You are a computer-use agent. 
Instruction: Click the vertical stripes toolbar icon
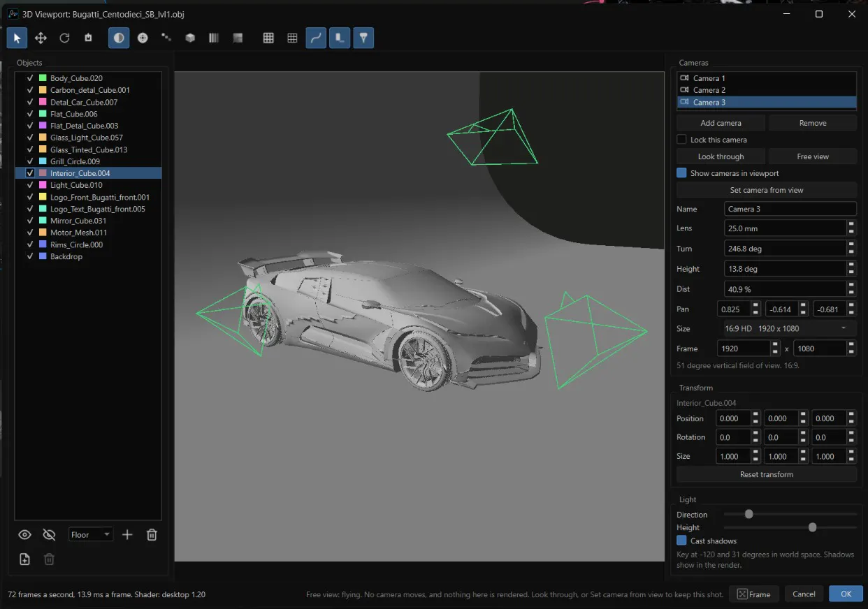(214, 38)
